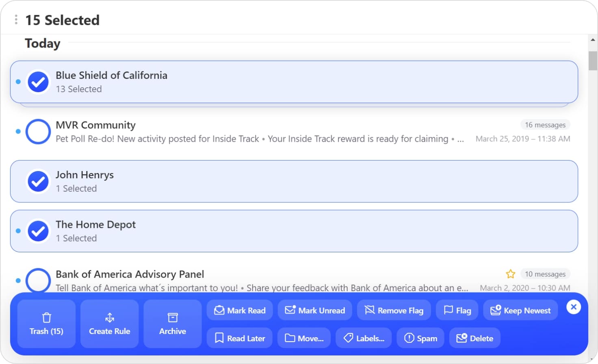This screenshot has height=364, width=598.
Task: Click the Read Later bookmark icon
Action: tap(219, 338)
